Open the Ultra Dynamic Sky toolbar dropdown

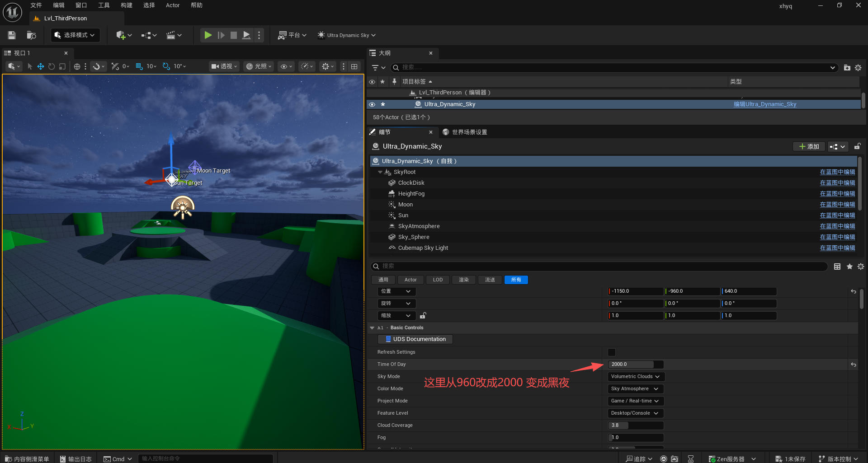click(x=347, y=35)
